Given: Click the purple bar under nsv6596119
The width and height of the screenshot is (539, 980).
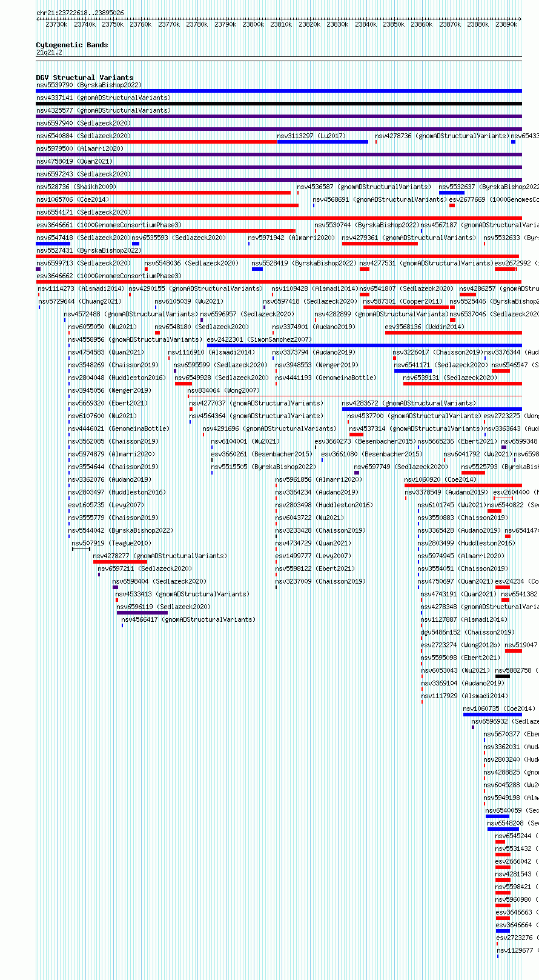Looking at the screenshot, I should tap(142, 613).
